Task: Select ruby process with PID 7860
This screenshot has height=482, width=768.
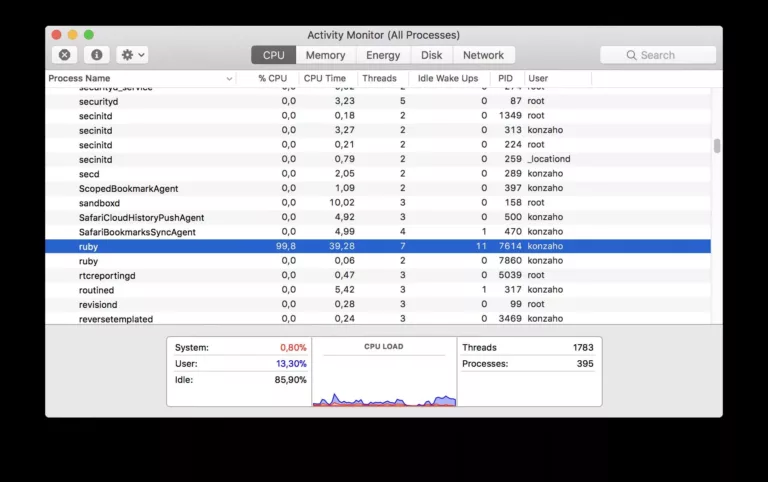Action: pyautogui.click(x=378, y=261)
